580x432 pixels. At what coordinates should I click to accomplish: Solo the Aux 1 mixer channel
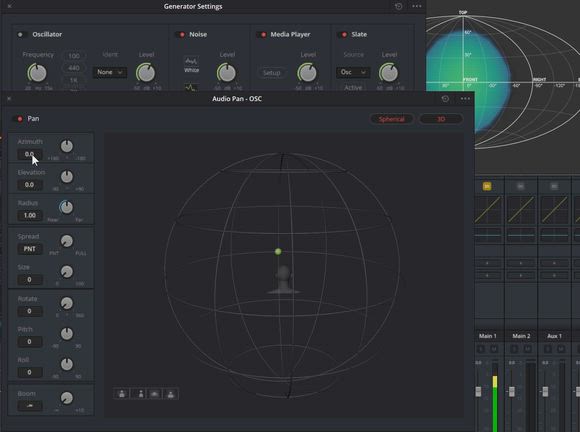tap(548, 349)
